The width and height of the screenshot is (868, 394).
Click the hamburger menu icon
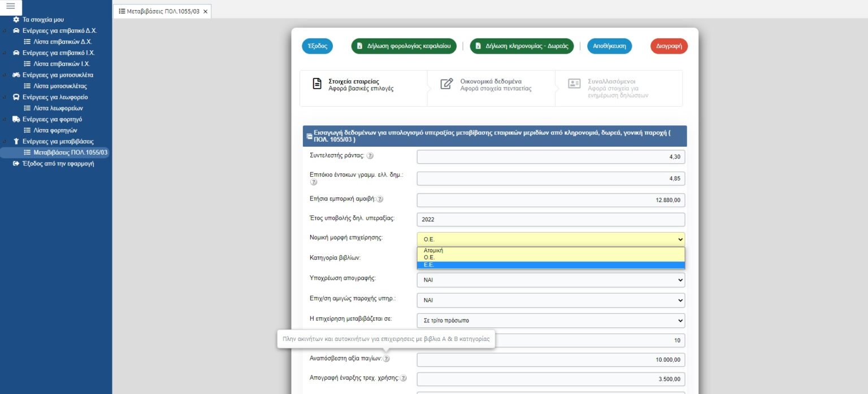coord(10,6)
